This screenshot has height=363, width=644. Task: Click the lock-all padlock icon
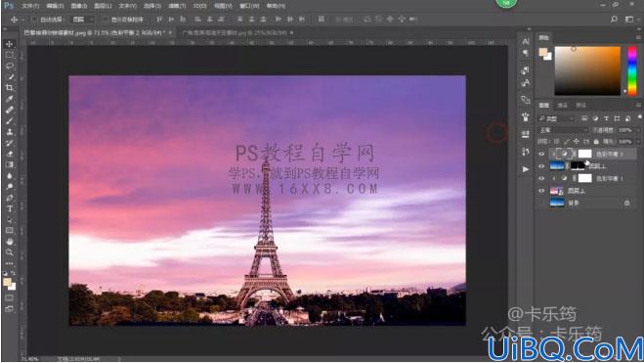point(596,142)
